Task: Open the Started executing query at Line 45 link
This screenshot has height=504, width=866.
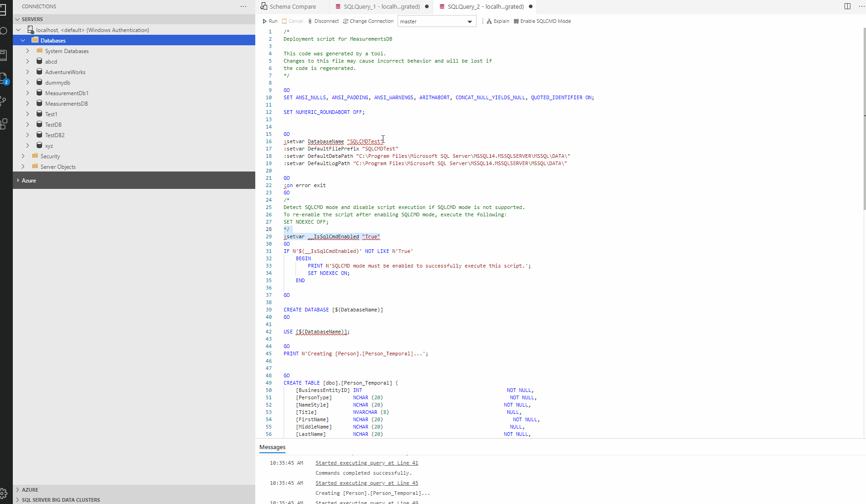Action: 366,483
